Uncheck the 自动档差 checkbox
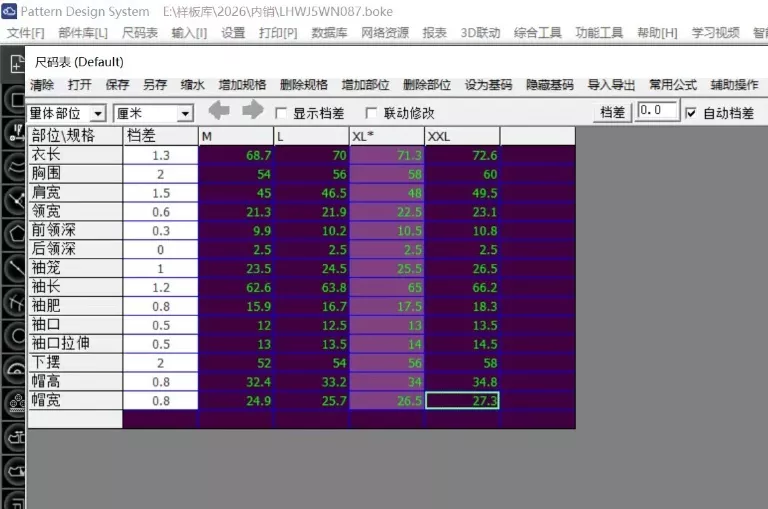The image size is (768, 509). [691, 113]
